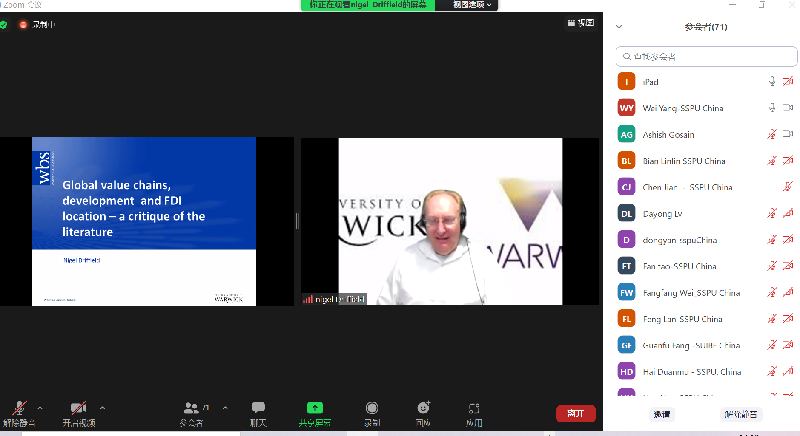800x436 pixels.
Task: Click the muted mic icon for Ashish Gosain
Action: click(772, 134)
